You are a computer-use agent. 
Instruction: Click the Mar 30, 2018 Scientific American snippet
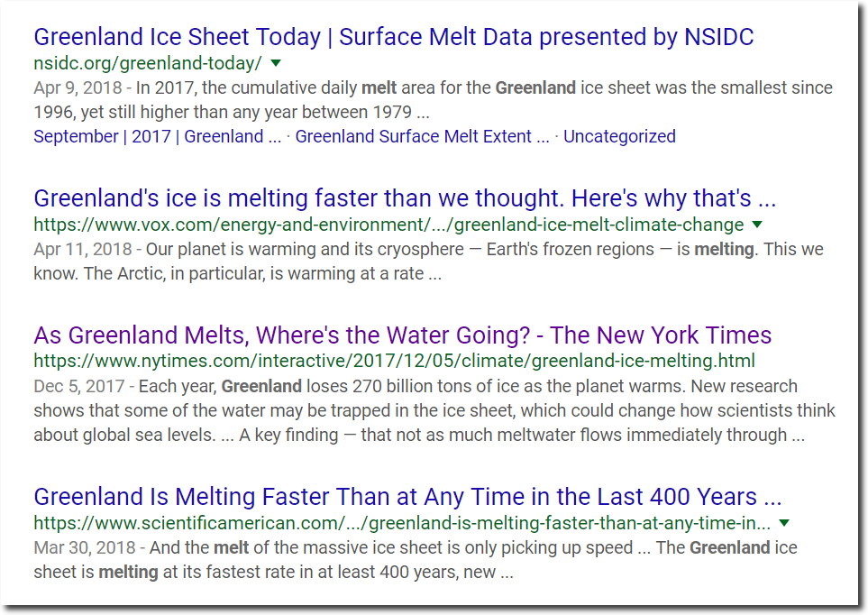coord(416,560)
